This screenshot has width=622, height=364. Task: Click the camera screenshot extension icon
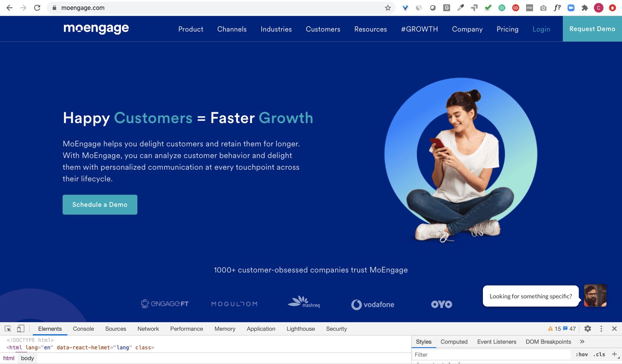coord(543,8)
